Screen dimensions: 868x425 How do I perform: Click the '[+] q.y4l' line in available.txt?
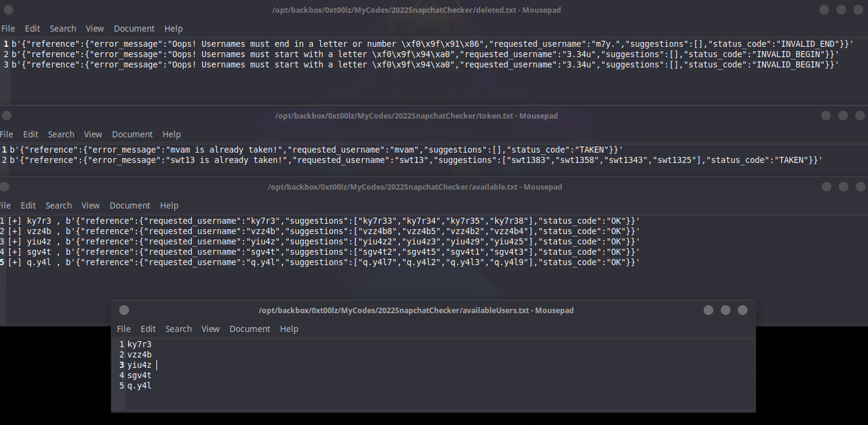tap(324, 262)
